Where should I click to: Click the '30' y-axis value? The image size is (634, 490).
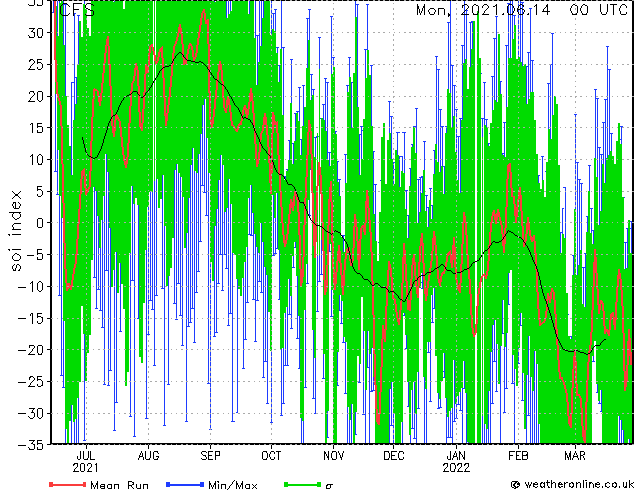click(x=36, y=33)
